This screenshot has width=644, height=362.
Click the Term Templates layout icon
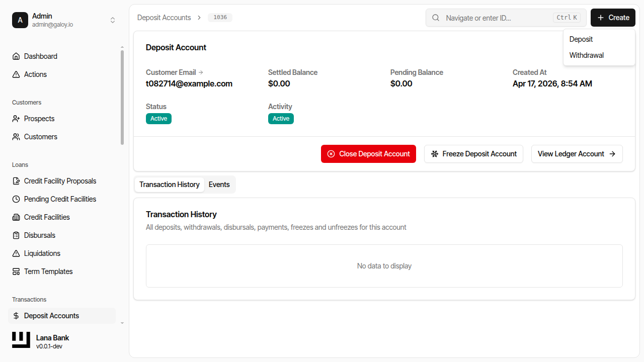point(16,271)
